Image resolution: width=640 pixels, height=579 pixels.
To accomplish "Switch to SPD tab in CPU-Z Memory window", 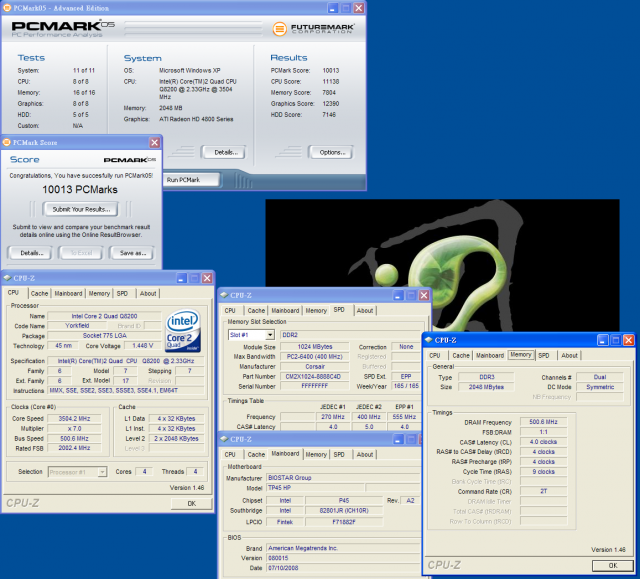I will coord(544,355).
